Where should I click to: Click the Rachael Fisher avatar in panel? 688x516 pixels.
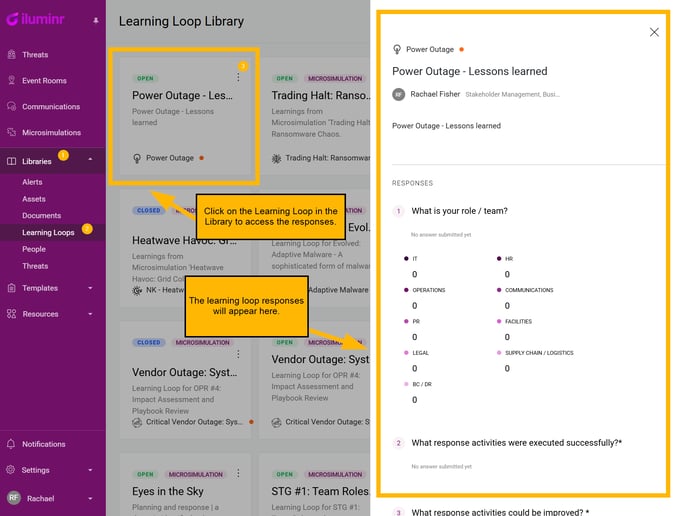click(398, 94)
